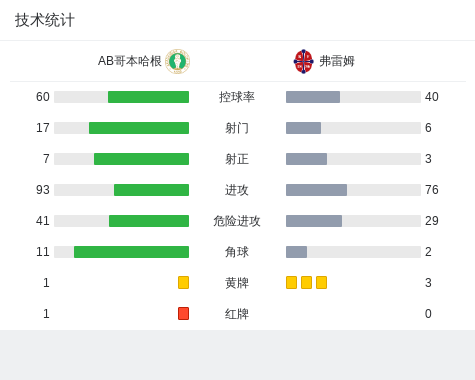Click the green 射门 shots bar
The image size is (475, 380).
(x=139, y=128)
